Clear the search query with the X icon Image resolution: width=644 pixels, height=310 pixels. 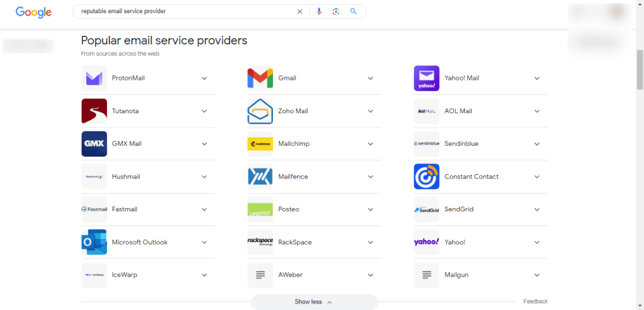300,11
